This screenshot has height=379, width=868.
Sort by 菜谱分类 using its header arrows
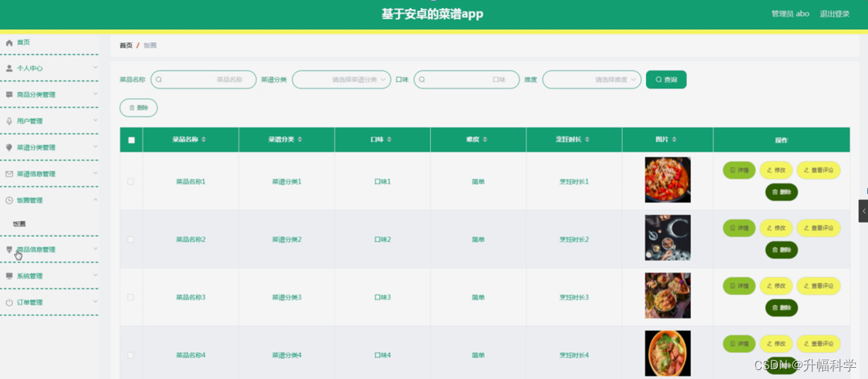(300, 140)
